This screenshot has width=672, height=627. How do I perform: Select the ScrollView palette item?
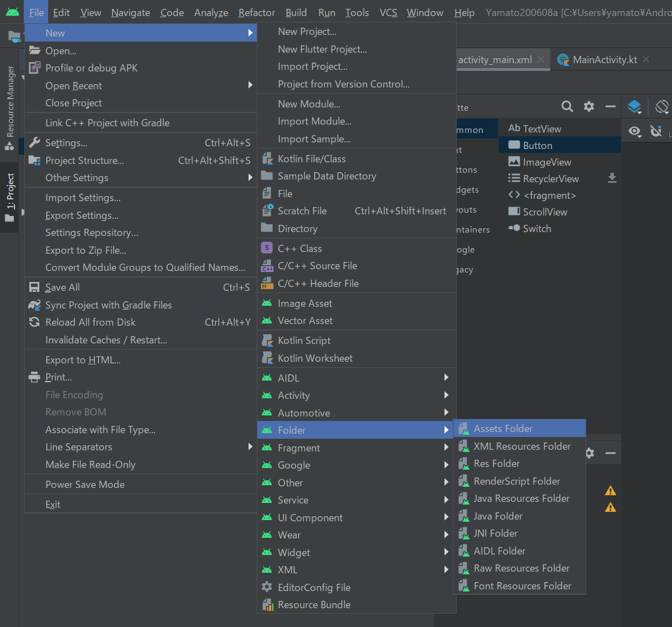click(560, 212)
